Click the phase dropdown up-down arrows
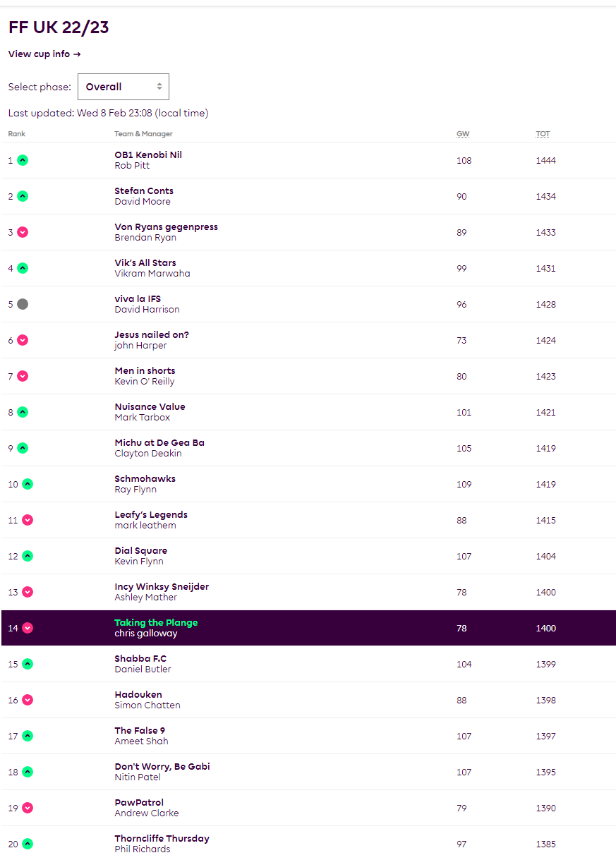Viewport: 616px width, 860px height. [x=159, y=87]
